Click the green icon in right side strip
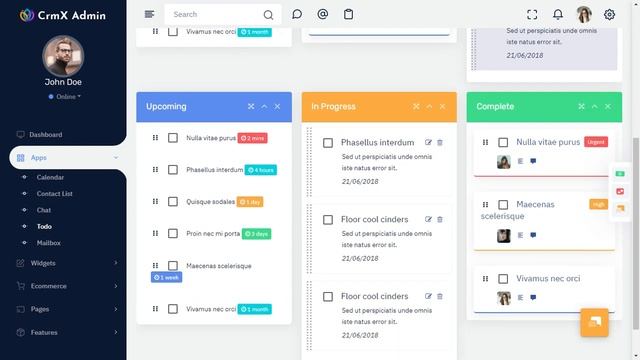Viewport: 640px width, 360px height. 620,174
